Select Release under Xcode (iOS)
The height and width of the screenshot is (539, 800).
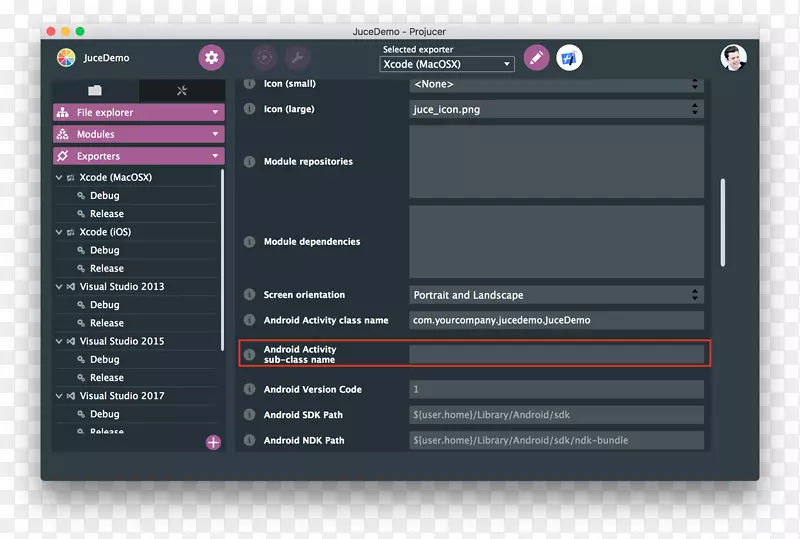tap(107, 268)
